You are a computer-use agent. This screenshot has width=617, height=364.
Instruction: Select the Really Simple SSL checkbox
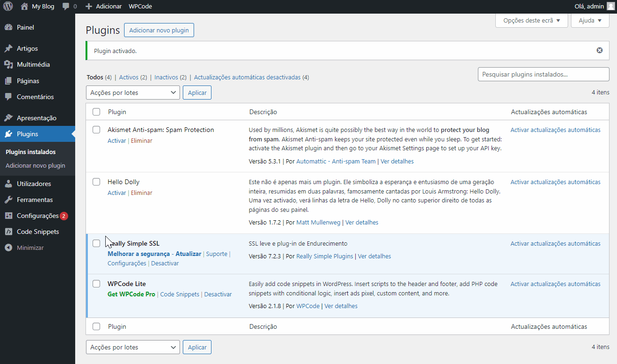click(96, 243)
